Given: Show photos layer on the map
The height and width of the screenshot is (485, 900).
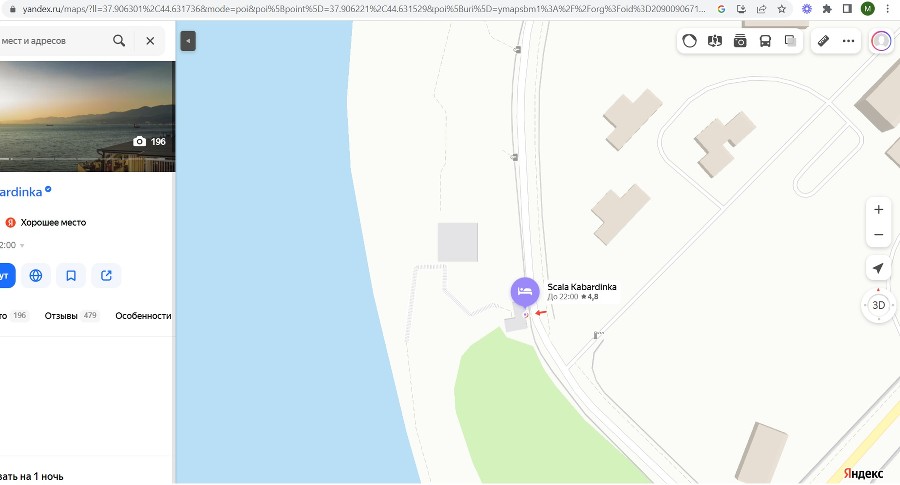Looking at the screenshot, I should point(740,41).
